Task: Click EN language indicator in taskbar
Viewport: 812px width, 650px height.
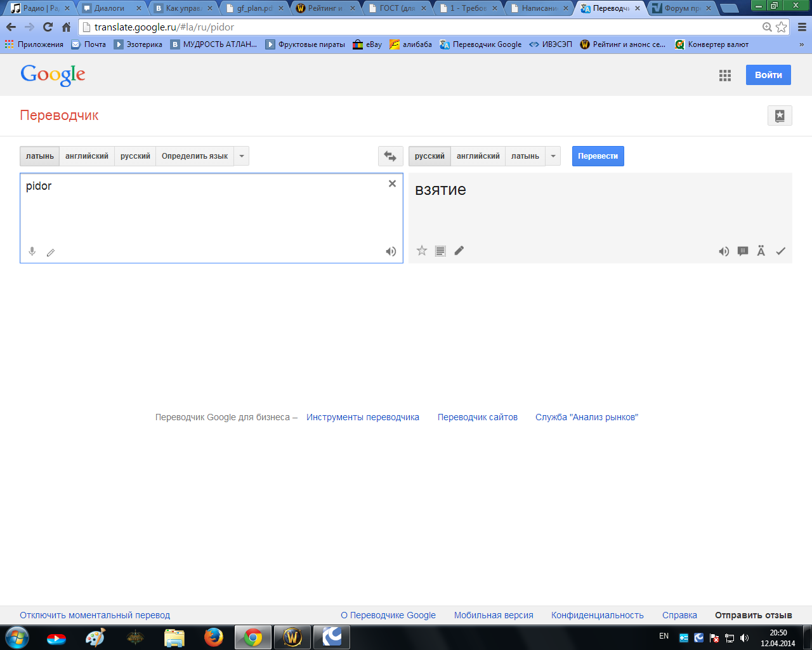Action: click(664, 636)
